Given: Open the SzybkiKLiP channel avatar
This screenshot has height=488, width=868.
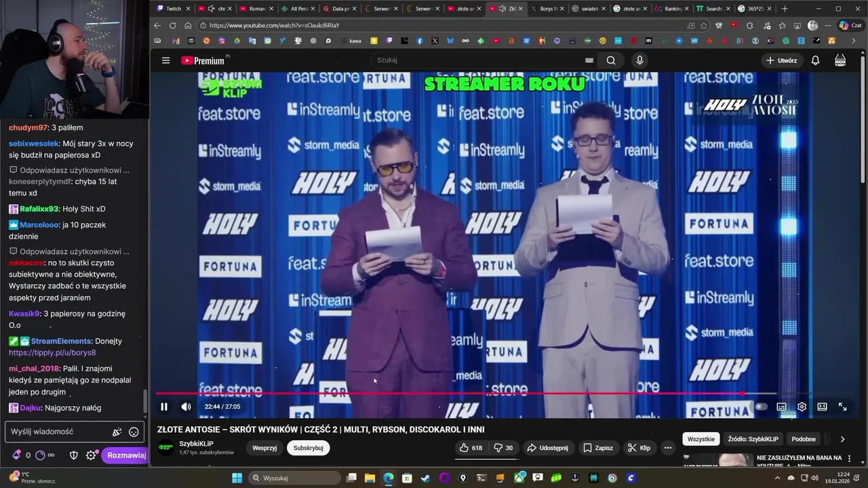Looking at the screenshot, I should click(165, 448).
